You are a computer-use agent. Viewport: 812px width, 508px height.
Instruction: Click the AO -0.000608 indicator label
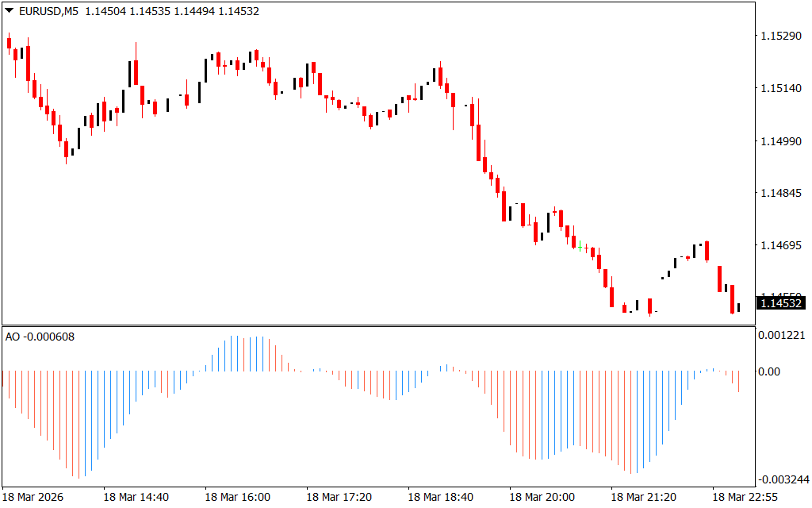pos(40,337)
